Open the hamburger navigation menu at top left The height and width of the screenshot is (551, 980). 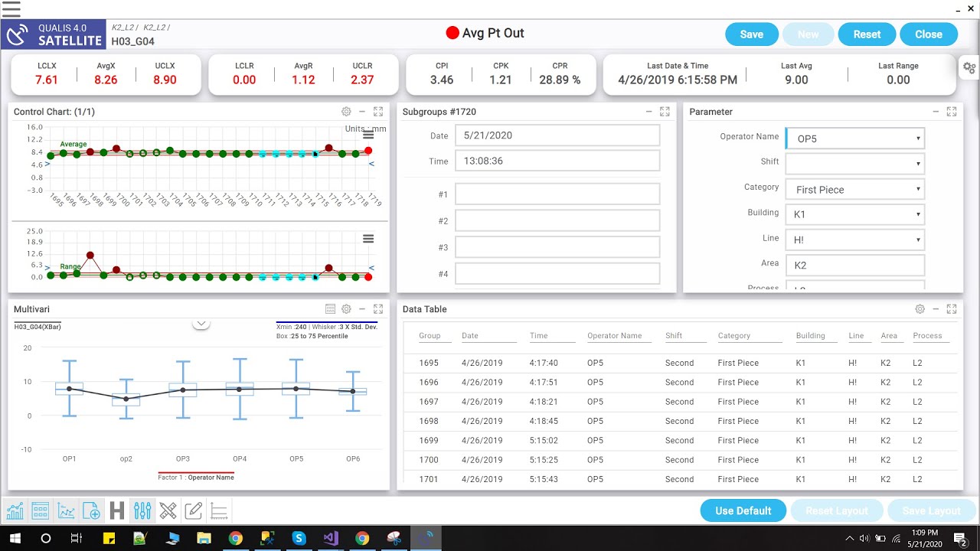click(11, 8)
